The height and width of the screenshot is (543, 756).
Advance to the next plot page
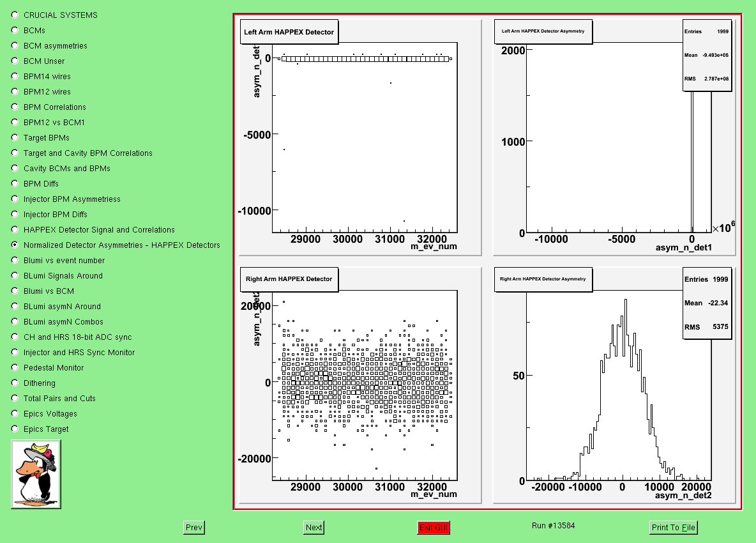(x=314, y=528)
